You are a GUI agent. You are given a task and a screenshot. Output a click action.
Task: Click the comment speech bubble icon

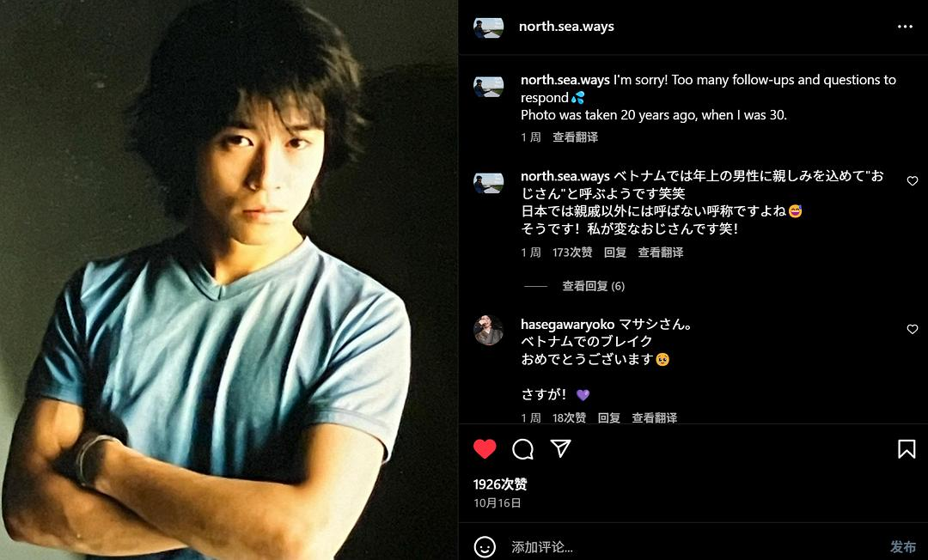522,449
